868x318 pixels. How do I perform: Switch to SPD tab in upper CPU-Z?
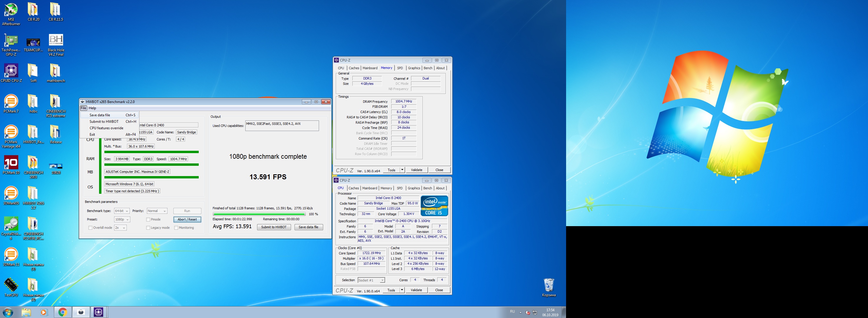400,68
